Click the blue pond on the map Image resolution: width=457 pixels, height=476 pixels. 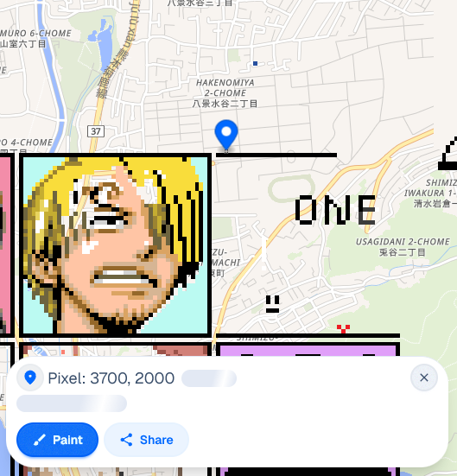(x=102, y=42)
